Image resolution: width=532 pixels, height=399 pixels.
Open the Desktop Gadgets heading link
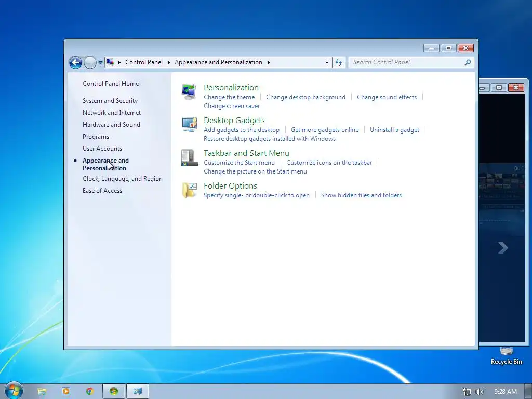(234, 121)
